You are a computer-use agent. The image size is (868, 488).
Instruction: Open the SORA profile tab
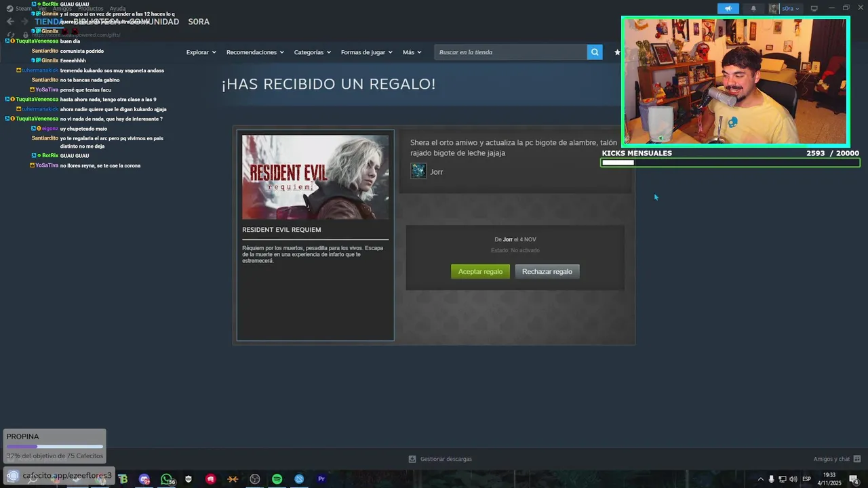[x=199, y=22]
